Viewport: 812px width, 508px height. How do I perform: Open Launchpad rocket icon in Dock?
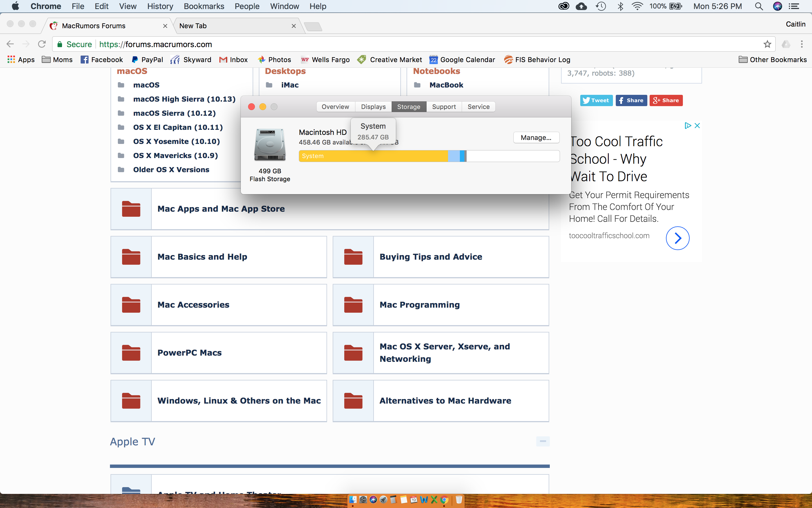(x=383, y=500)
